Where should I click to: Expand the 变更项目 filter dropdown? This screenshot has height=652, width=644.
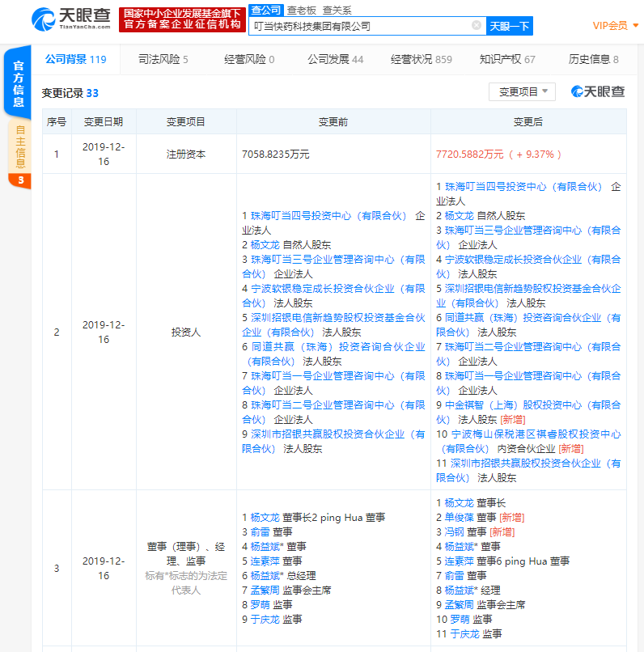(522, 92)
